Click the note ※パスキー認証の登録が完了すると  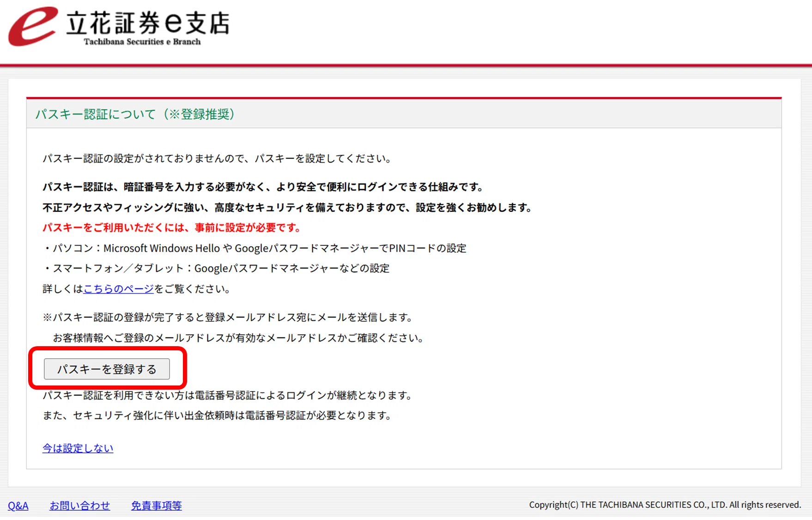[228, 318]
